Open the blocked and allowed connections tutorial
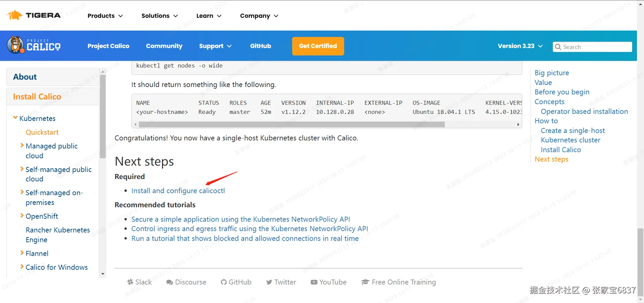The height and width of the screenshot is (303, 644). (x=245, y=239)
